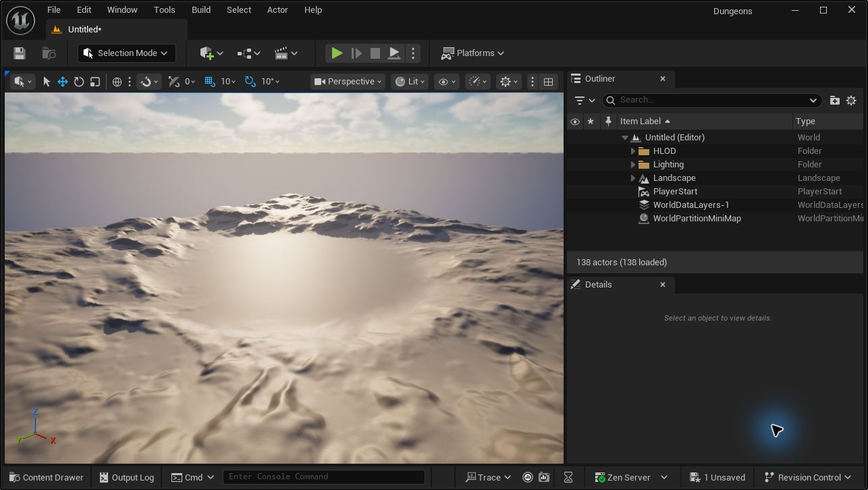Open the Perspective view dropdown
This screenshot has width=868, height=490.
click(x=348, y=82)
